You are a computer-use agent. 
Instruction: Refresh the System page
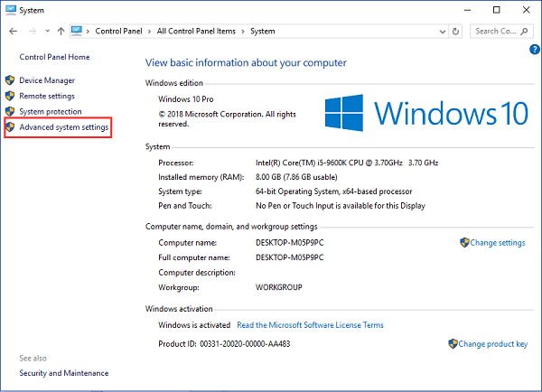[x=455, y=32]
